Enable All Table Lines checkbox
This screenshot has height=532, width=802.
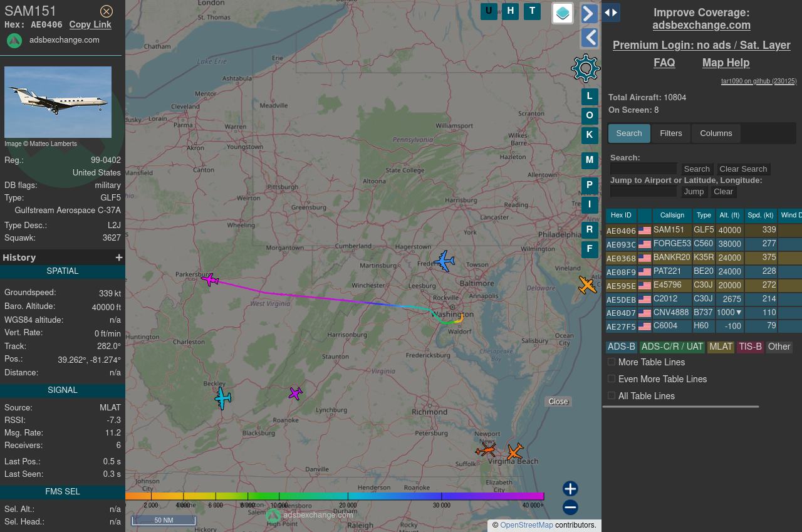tap(612, 395)
